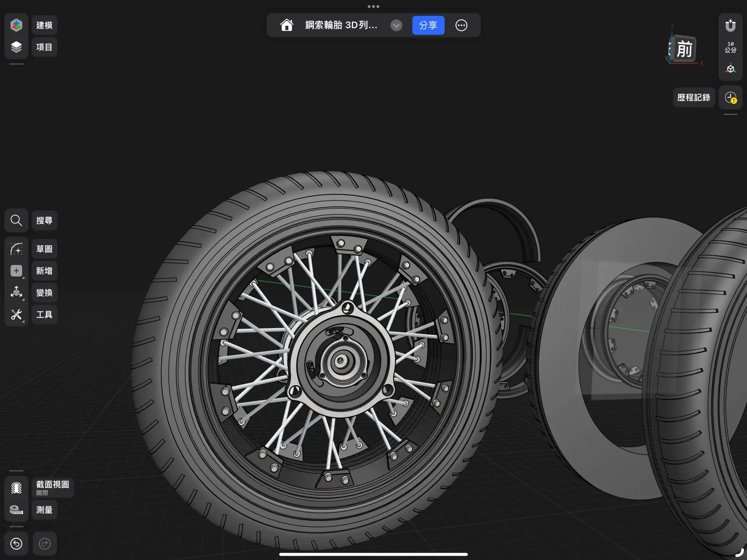
Task: Open the more options ellipsis menu
Action: pyautogui.click(x=461, y=25)
